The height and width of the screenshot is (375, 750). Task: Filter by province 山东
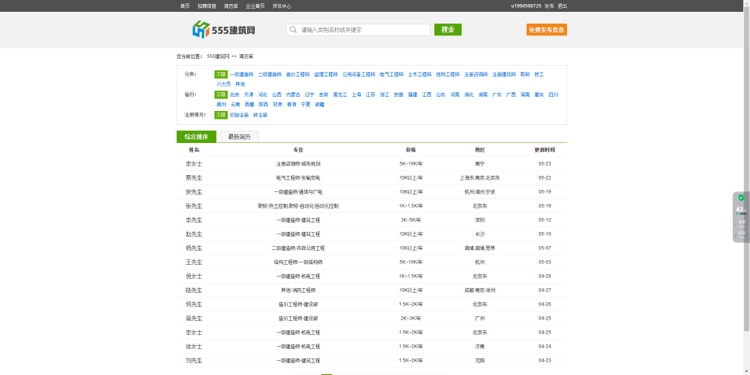(441, 95)
